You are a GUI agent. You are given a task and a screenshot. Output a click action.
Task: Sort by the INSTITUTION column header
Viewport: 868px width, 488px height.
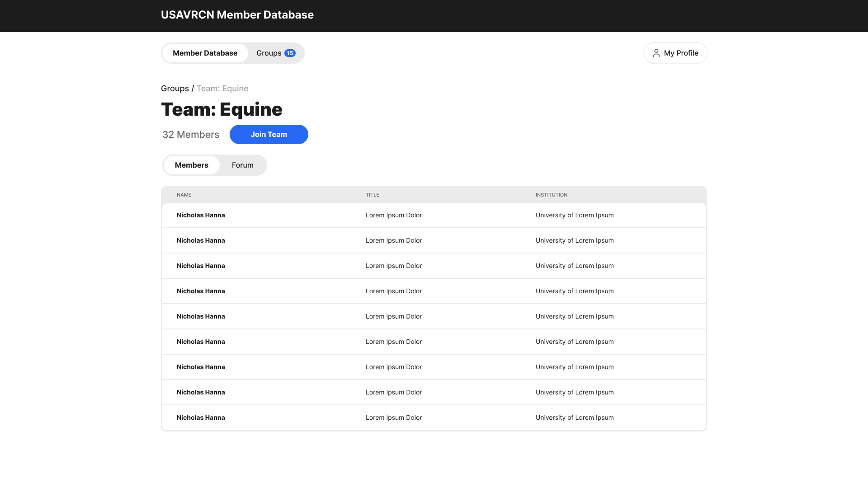point(551,195)
